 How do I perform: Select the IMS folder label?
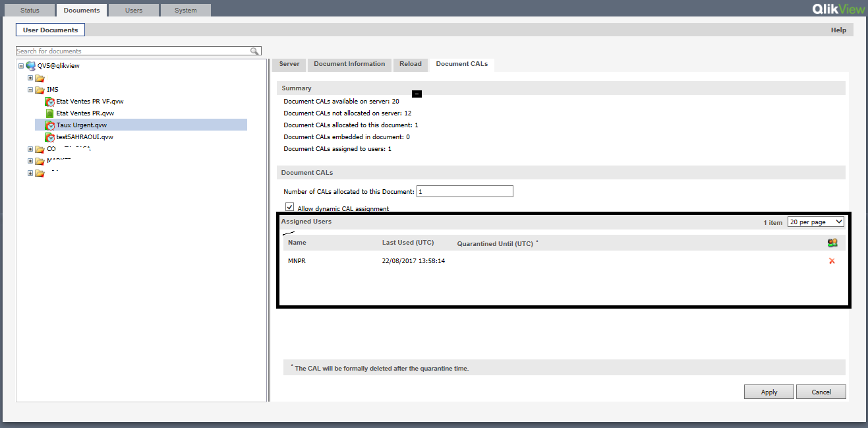click(x=53, y=90)
